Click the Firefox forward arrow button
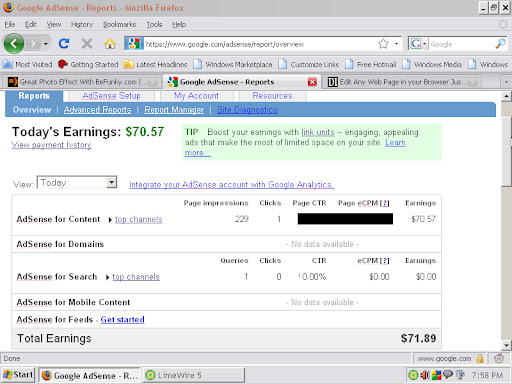Screen dimensions: 512x384 (x=33, y=44)
